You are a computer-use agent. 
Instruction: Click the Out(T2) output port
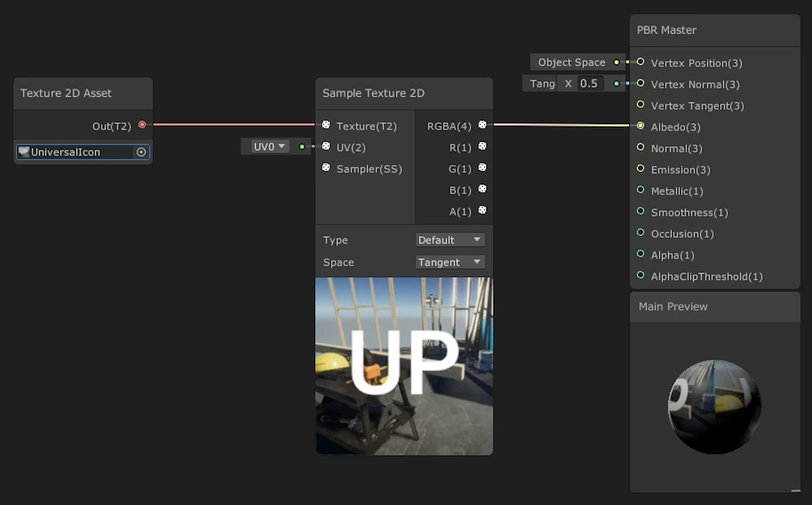pyautogui.click(x=142, y=124)
